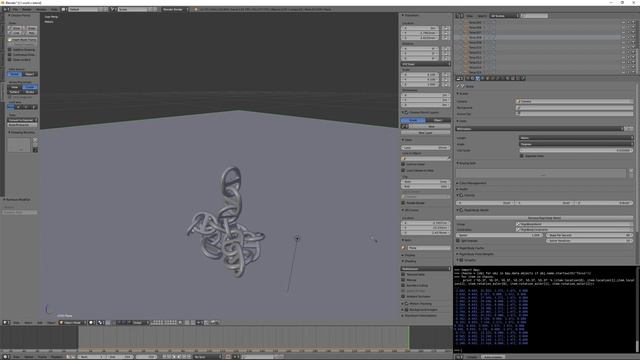This screenshot has width=640, height=360.
Task: Open All Scenes display dropdown in Outliner
Action: pyautogui.click(x=504, y=16)
